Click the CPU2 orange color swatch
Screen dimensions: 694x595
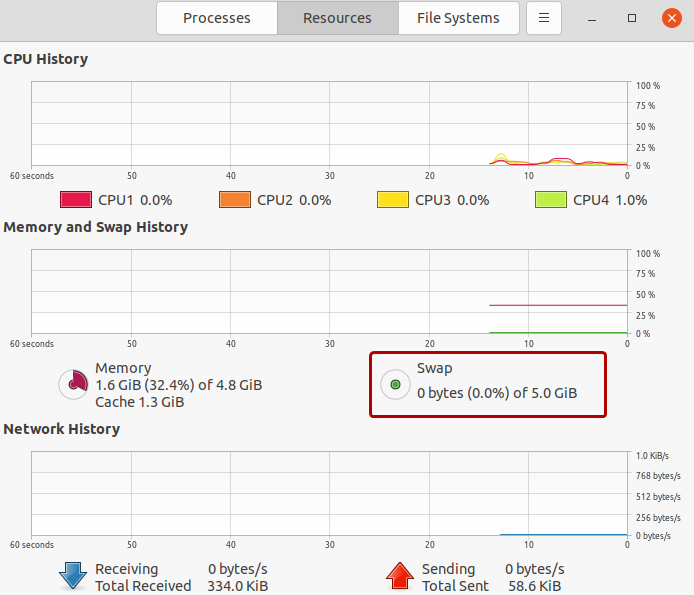tap(235, 200)
